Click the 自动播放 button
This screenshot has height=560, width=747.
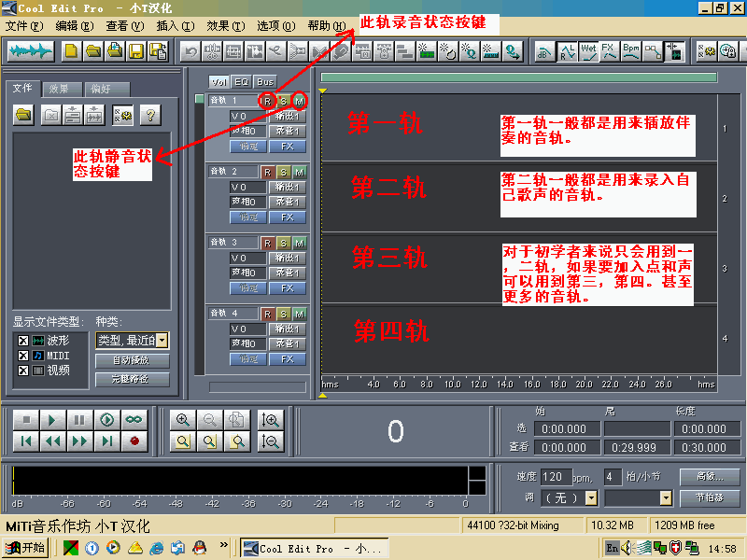click(x=132, y=360)
